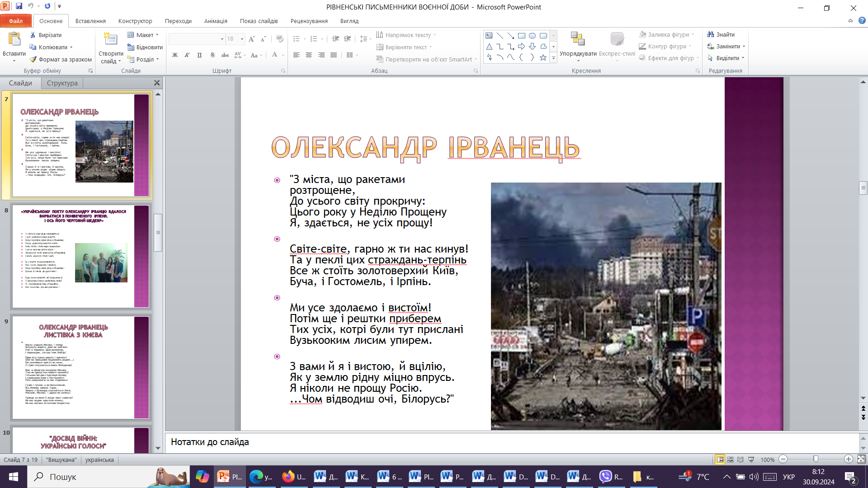Click Create Slide (Створити слайд) icon
The height and width of the screenshot is (488, 868).
click(111, 39)
